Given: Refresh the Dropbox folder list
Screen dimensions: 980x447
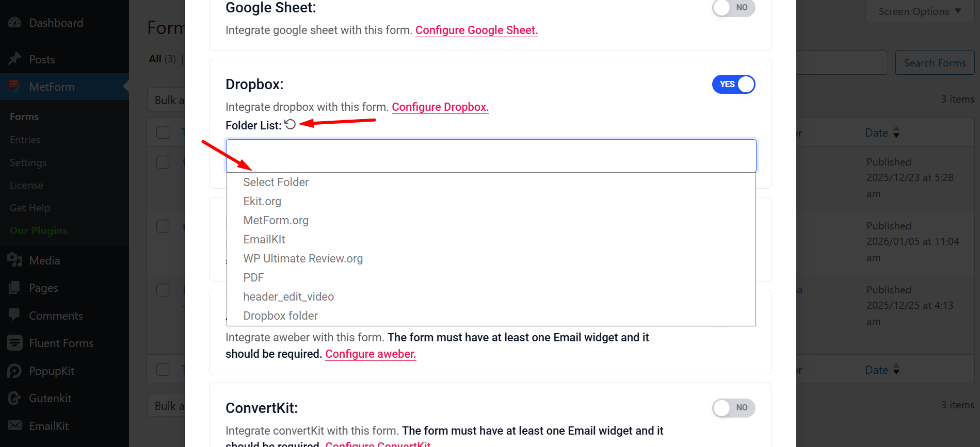Looking at the screenshot, I should pos(290,124).
